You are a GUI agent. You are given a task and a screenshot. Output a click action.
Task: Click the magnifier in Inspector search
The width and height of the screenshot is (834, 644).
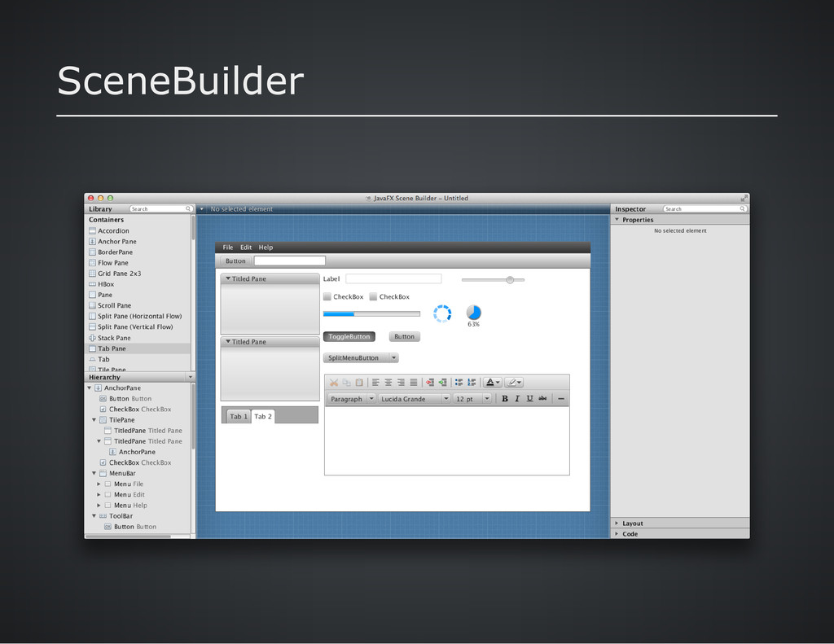743,209
